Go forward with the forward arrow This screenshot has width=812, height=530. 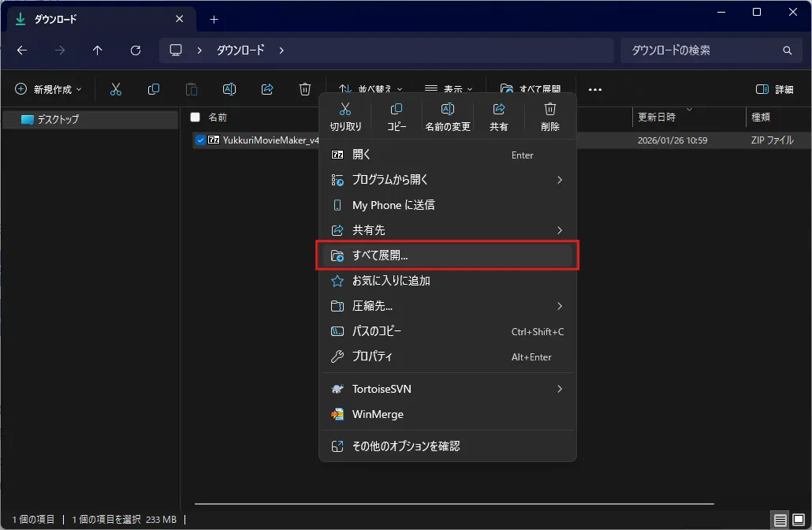click(60, 50)
